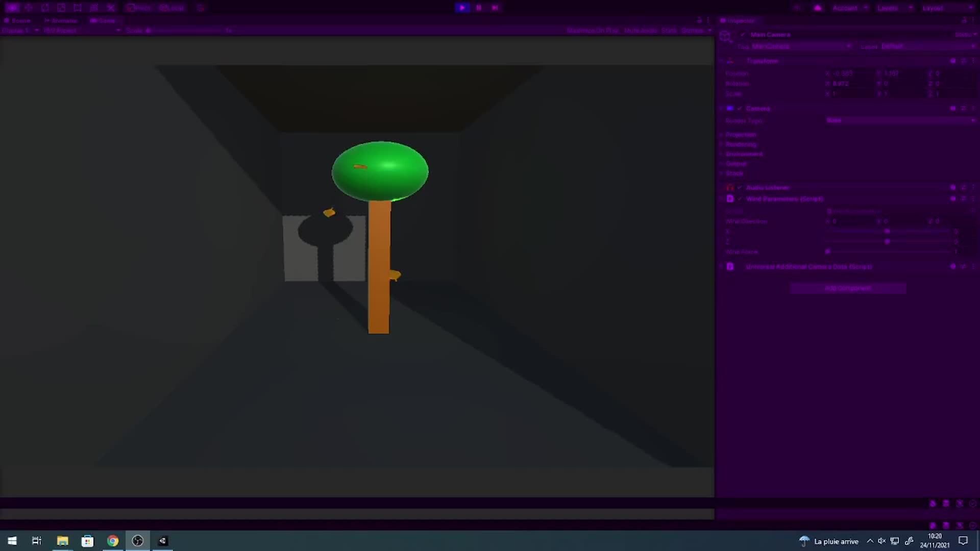Expand the Projection section

[741, 135]
